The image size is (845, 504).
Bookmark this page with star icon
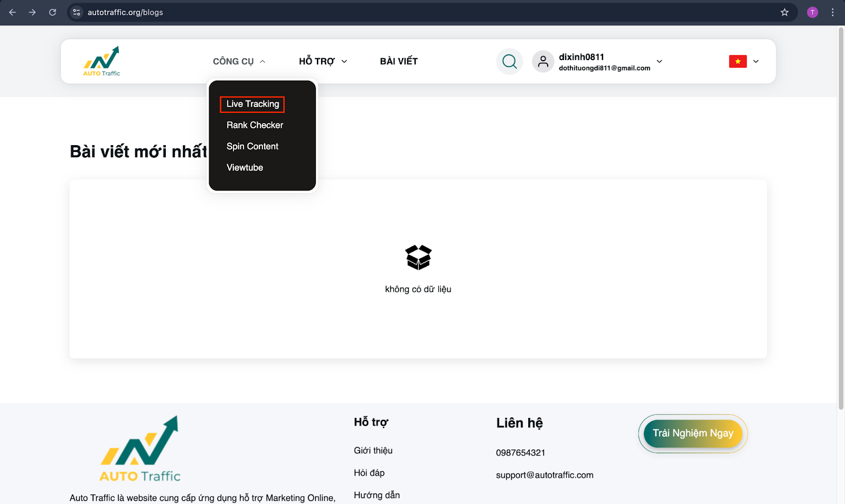click(784, 12)
